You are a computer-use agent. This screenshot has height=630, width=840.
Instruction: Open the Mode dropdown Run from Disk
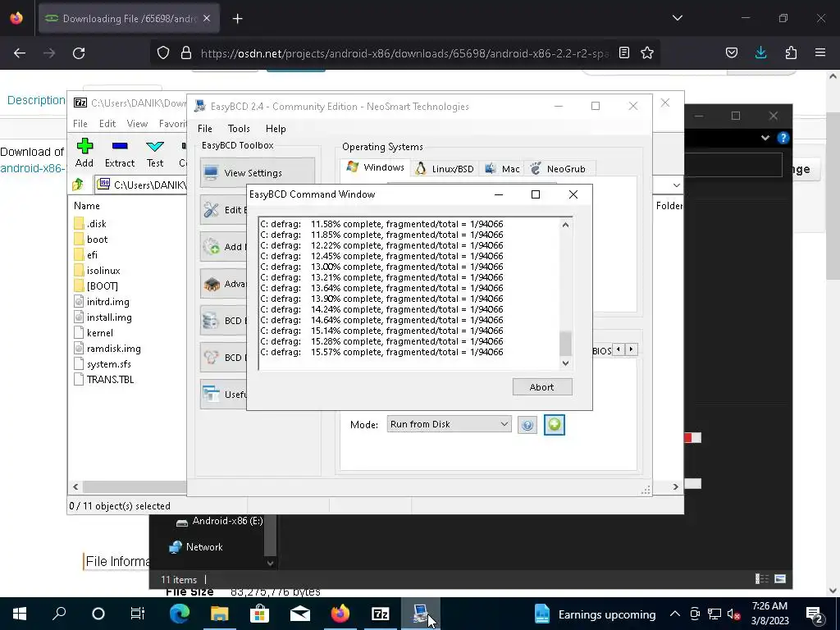pos(449,424)
